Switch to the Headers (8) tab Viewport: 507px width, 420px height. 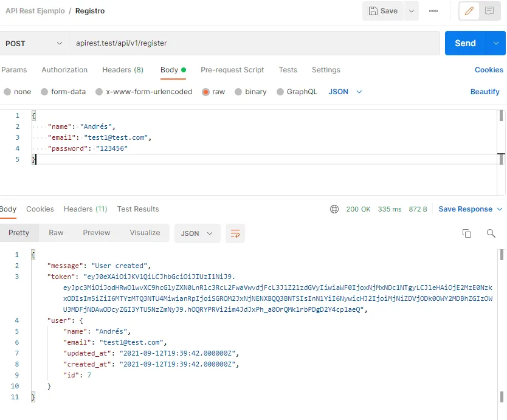click(123, 70)
